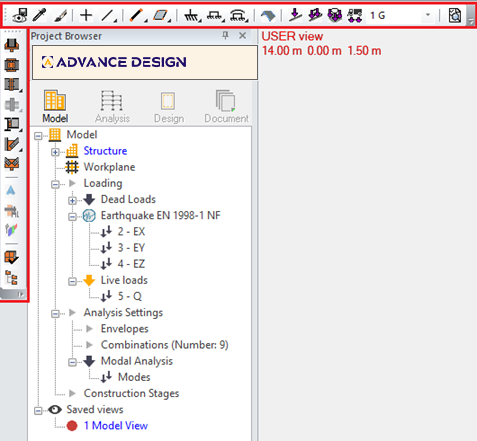Pin the Project Browser panel
This screenshot has width=477, height=441.
(226, 35)
